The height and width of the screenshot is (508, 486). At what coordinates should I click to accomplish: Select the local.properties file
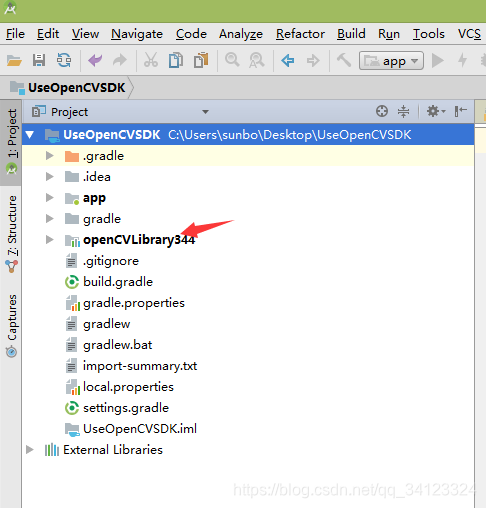point(128,387)
